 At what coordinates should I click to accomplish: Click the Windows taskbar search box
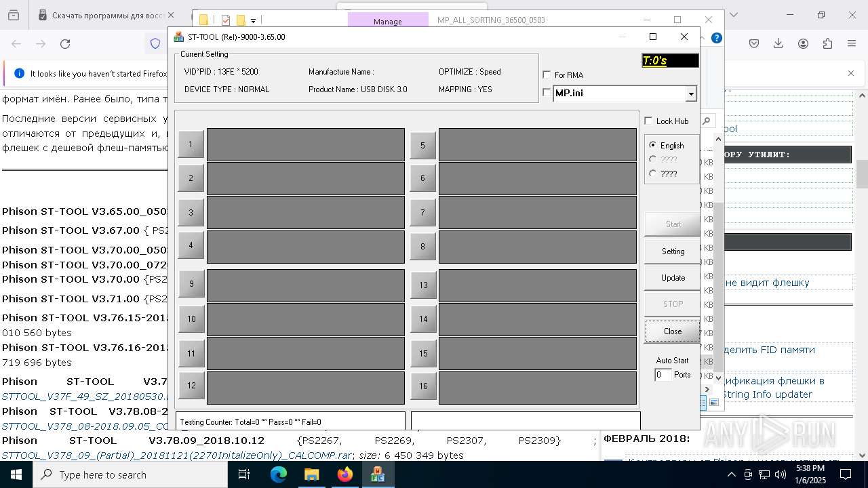130,474
